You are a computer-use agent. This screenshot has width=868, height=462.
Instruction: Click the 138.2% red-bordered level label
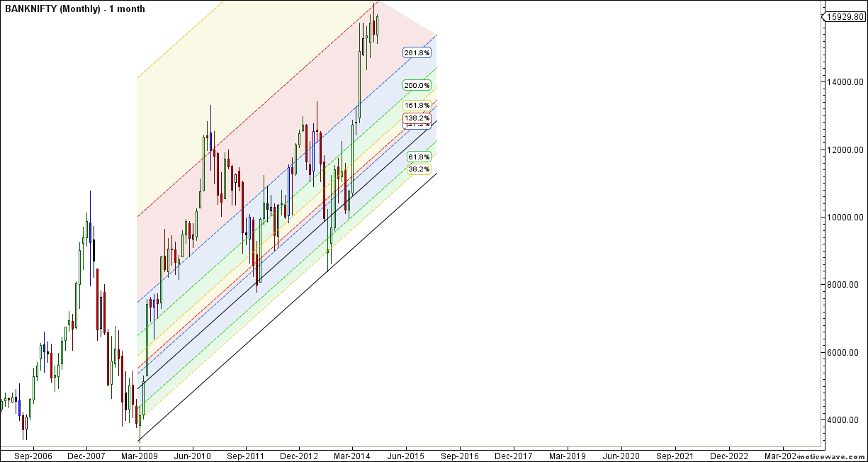point(417,117)
